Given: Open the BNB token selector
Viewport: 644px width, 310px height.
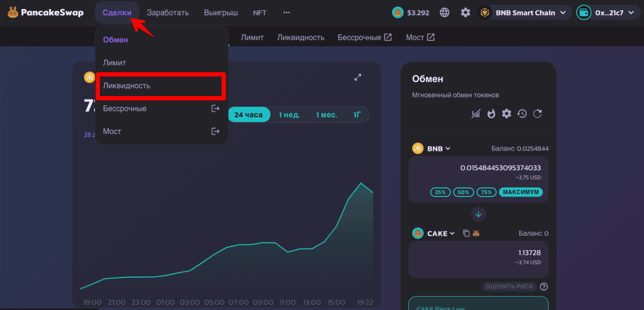Looking at the screenshot, I should coord(438,149).
